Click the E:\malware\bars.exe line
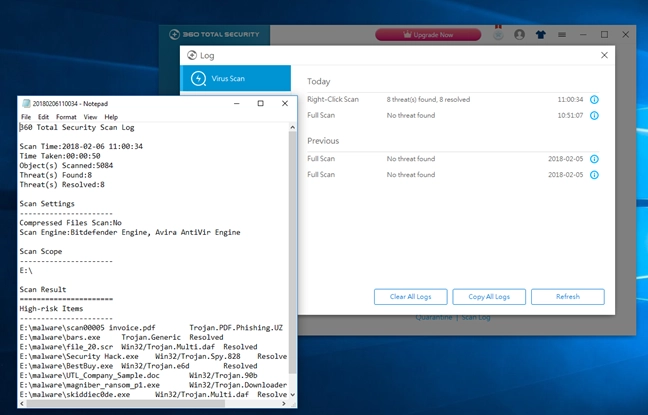The height and width of the screenshot is (415, 648). pyautogui.click(x=122, y=337)
